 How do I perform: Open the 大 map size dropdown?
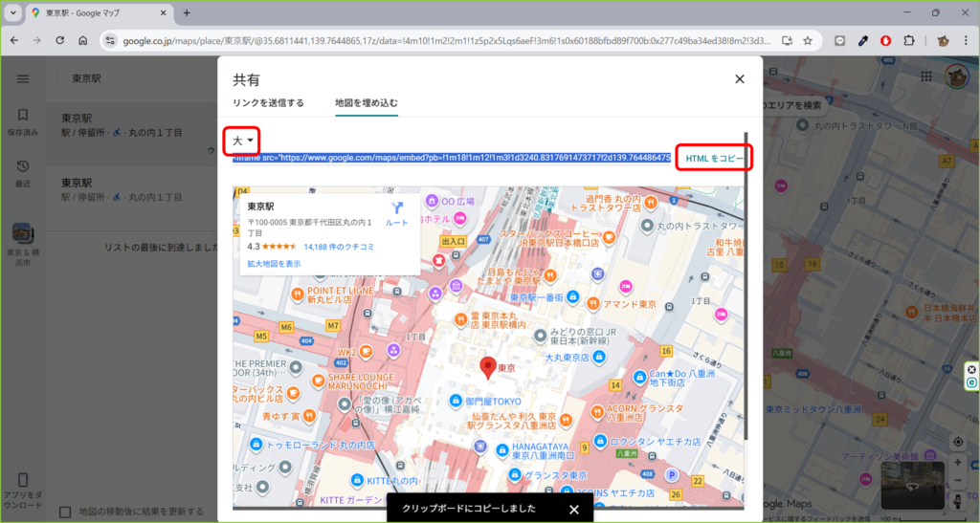242,142
